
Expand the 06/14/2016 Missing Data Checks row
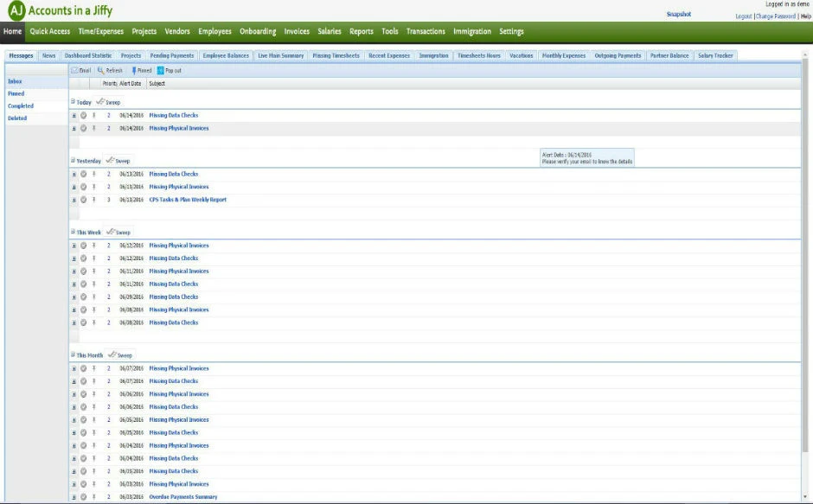pos(74,116)
